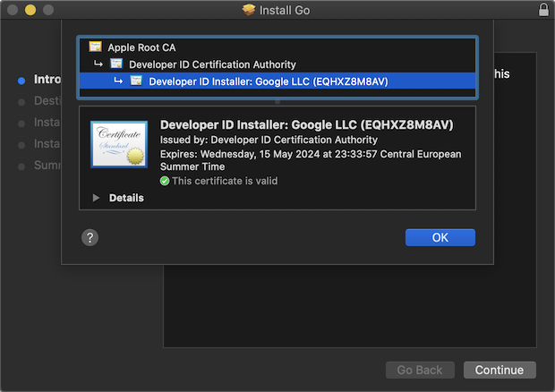
Task: Select Developer ID Installer: Google LLC row
Action: click(x=277, y=81)
